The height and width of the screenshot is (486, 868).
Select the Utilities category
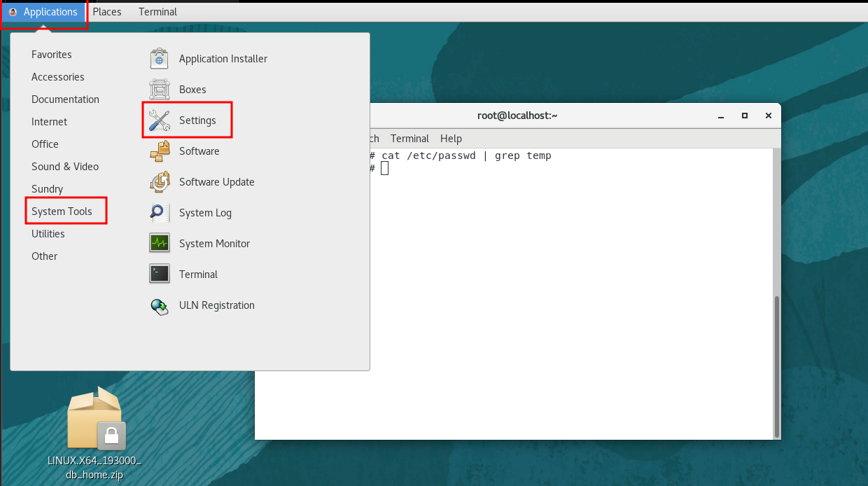click(48, 234)
